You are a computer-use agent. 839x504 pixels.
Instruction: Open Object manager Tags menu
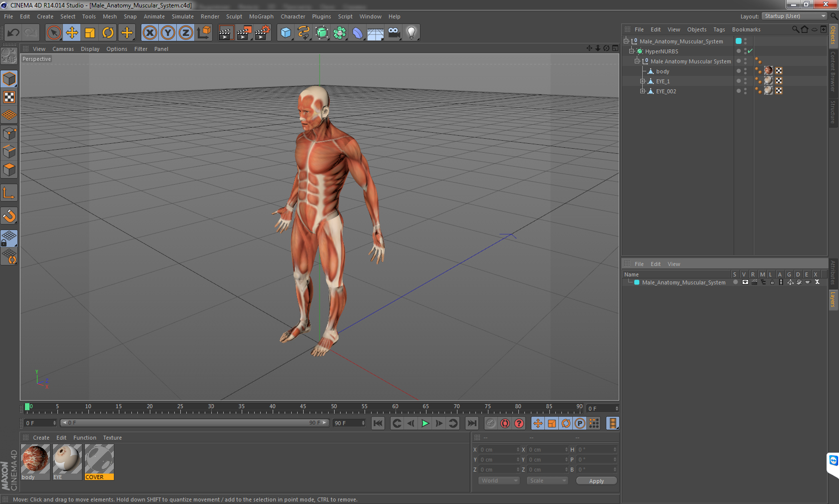coord(719,29)
